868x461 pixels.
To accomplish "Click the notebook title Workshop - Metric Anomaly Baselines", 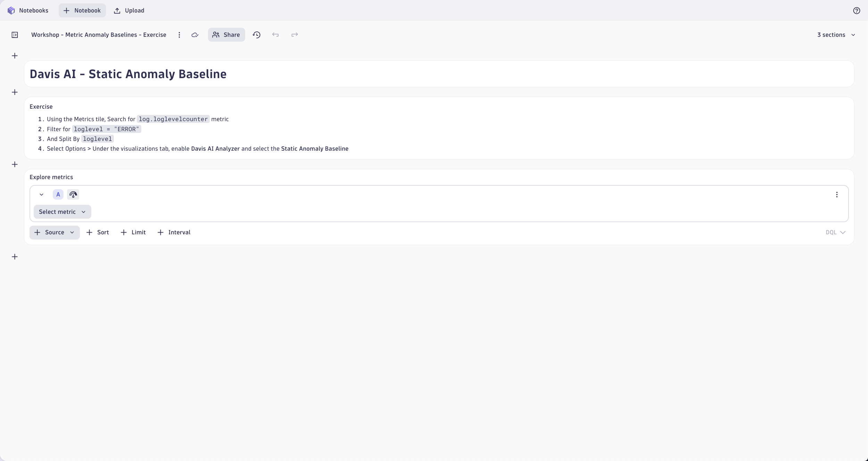I will pos(99,35).
